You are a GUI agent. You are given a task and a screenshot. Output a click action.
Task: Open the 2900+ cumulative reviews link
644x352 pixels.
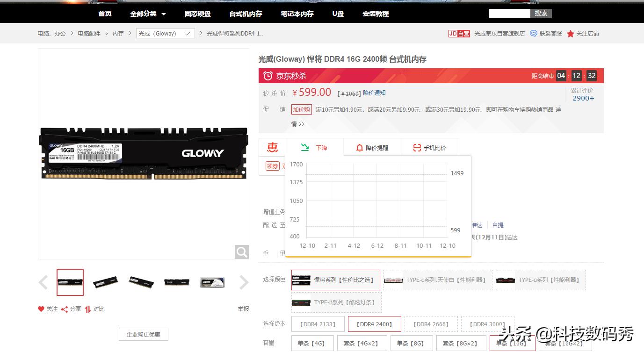pos(583,98)
